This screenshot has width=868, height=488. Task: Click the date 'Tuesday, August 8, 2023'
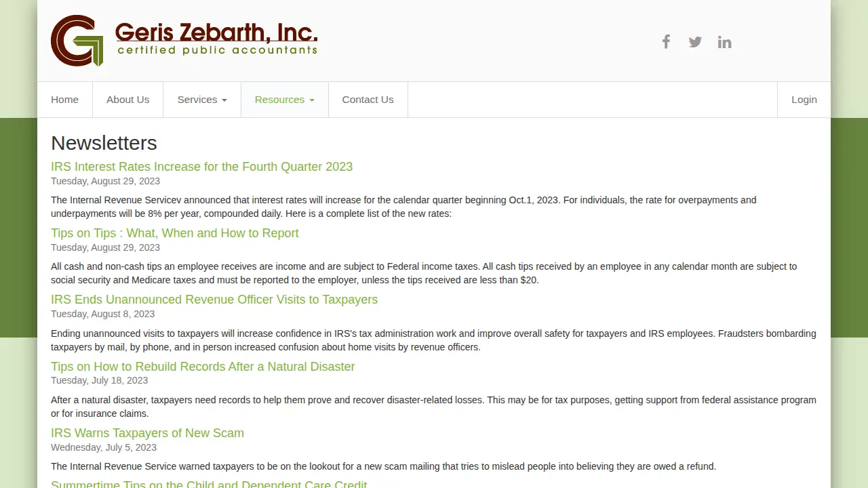tap(103, 314)
